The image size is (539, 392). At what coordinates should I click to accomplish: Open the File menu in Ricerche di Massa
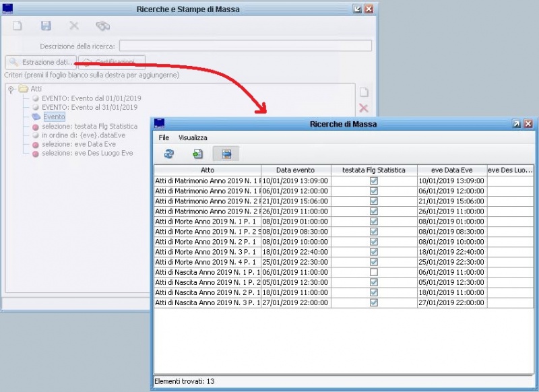pyautogui.click(x=164, y=138)
